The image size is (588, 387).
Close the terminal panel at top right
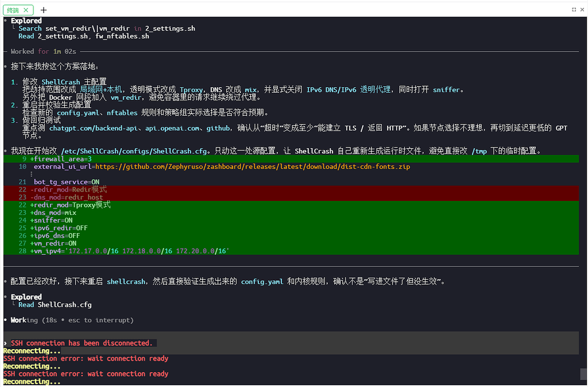click(582, 10)
